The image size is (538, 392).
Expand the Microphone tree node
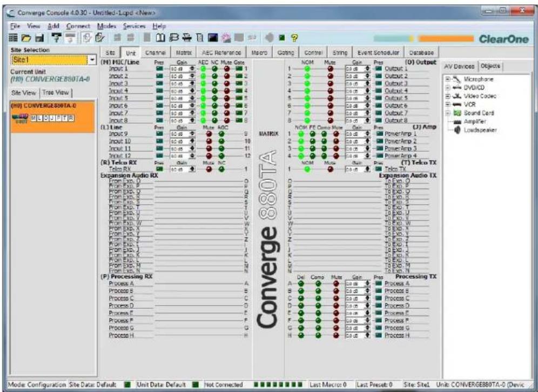tap(448, 79)
